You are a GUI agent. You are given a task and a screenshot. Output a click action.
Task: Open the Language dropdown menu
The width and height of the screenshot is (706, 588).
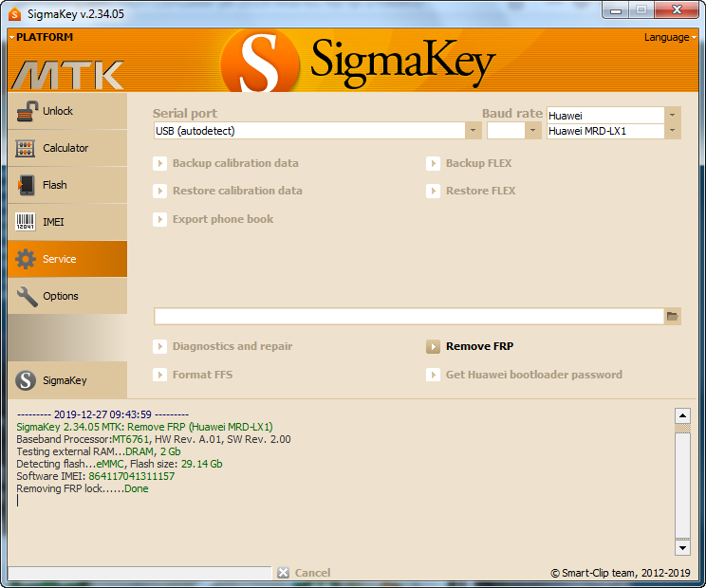pyautogui.click(x=670, y=37)
